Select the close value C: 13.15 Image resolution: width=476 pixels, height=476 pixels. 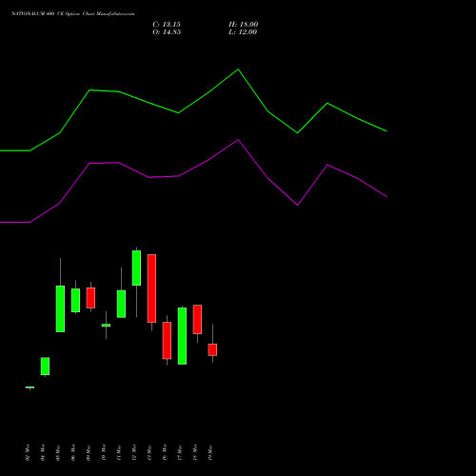[x=167, y=25]
